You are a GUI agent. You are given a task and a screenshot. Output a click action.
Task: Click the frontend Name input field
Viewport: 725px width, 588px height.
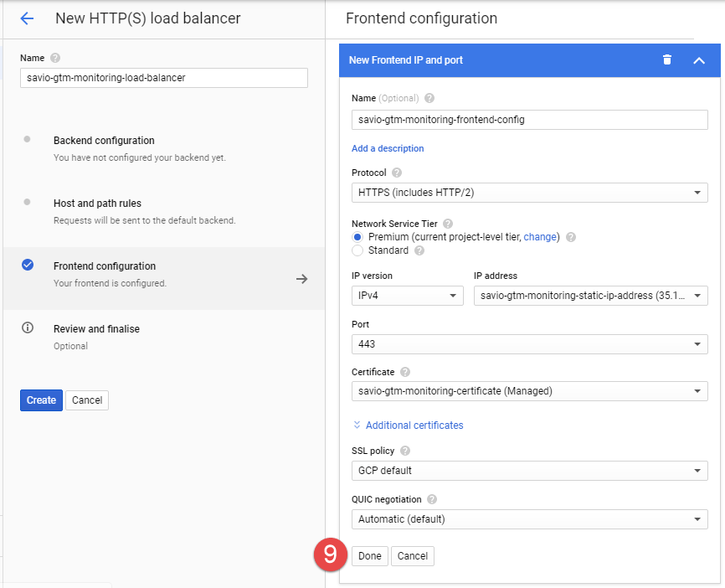tap(529, 120)
